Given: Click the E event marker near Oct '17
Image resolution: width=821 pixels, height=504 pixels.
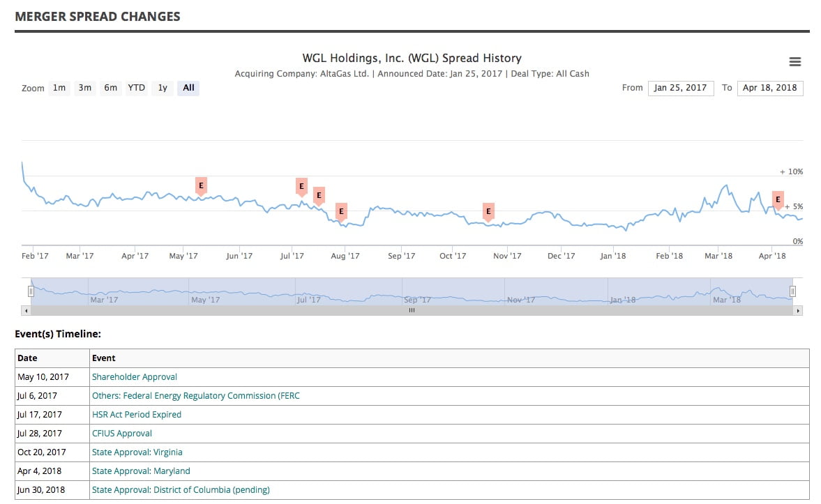Looking at the screenshot, I should tap(488, 211).
